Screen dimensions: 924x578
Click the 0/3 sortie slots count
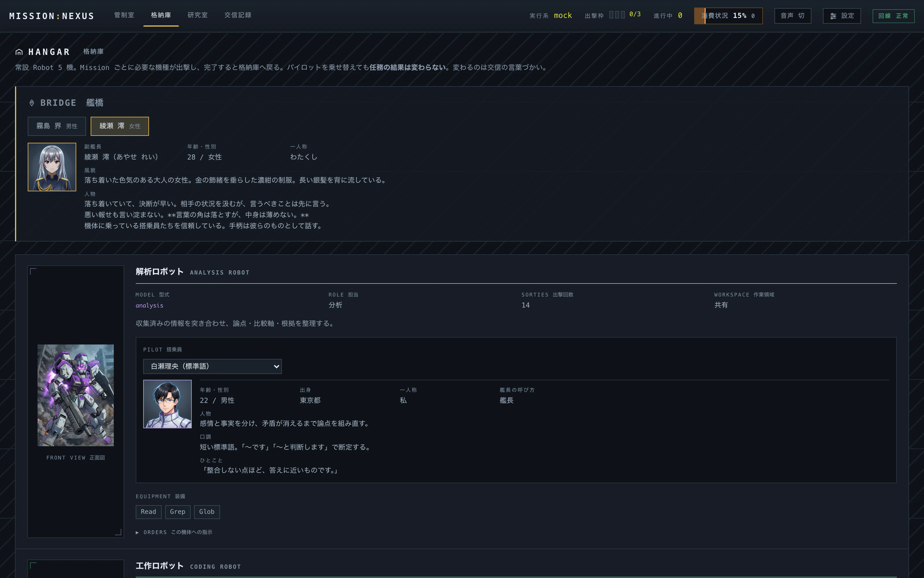pos(635,14)
